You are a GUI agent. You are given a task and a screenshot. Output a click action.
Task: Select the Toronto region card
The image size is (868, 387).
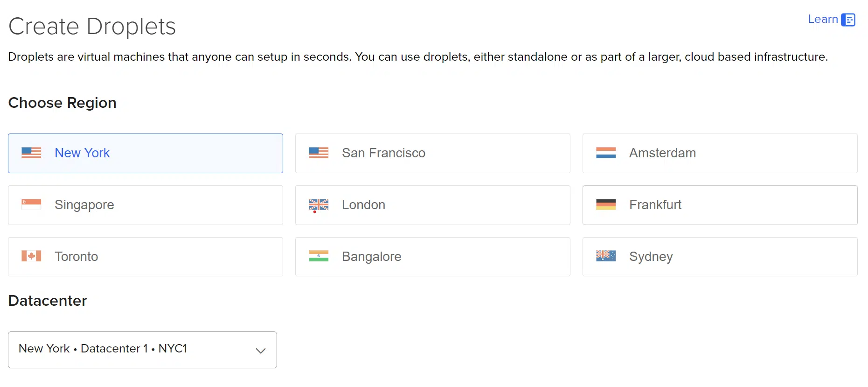(x=146, y=257)
